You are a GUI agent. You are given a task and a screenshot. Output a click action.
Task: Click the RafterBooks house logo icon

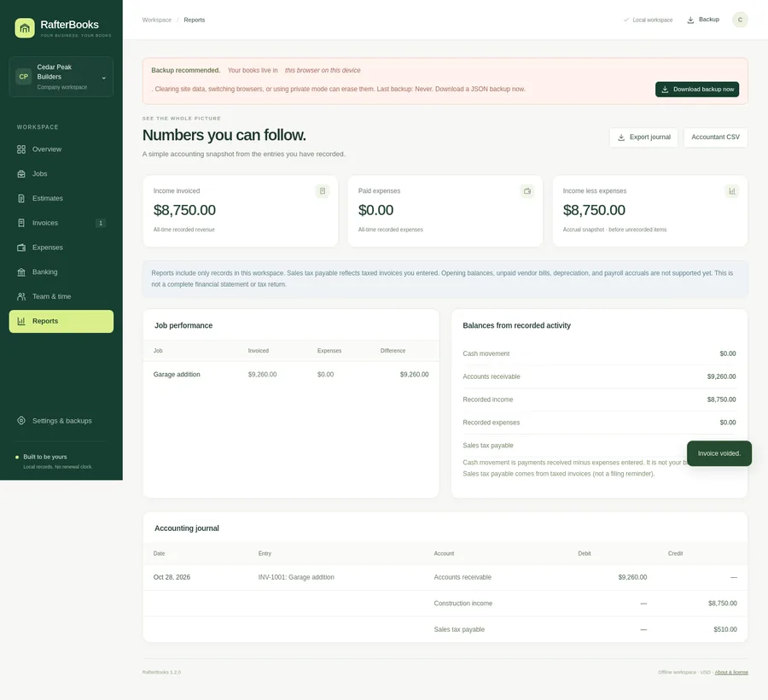coord(25,28)
